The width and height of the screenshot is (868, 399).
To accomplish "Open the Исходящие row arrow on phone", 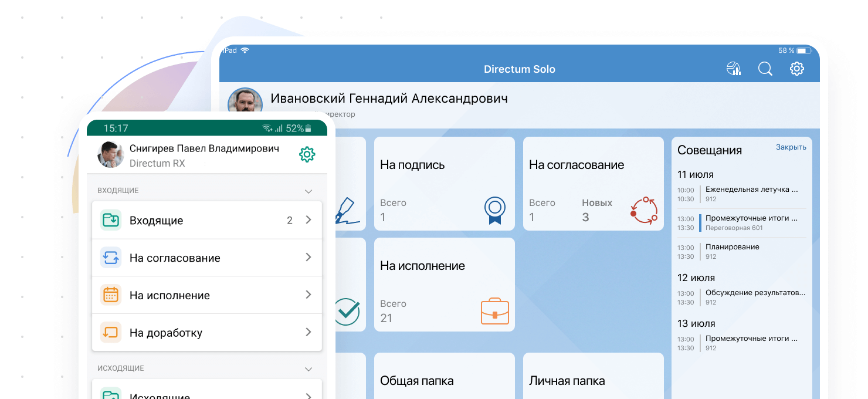I will click(308, 395).
